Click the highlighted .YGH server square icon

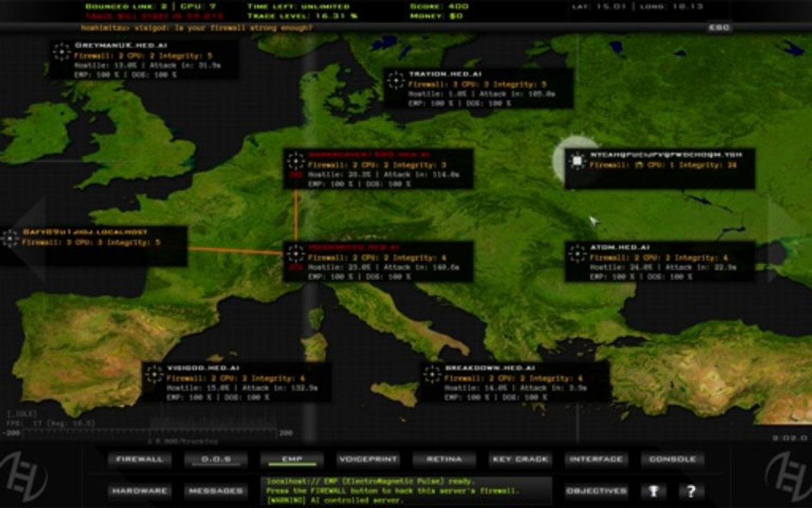point(577,161)
